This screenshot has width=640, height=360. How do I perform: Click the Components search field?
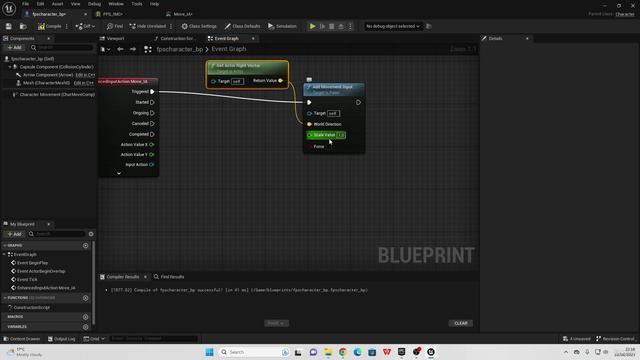click(x=62, y=47)
